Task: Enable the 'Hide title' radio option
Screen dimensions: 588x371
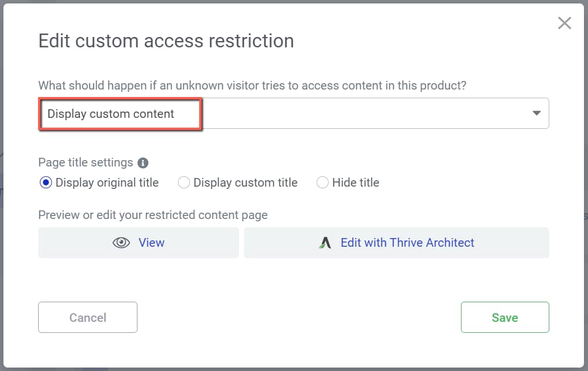Action: pyautogui.click(x=322, y=183)
